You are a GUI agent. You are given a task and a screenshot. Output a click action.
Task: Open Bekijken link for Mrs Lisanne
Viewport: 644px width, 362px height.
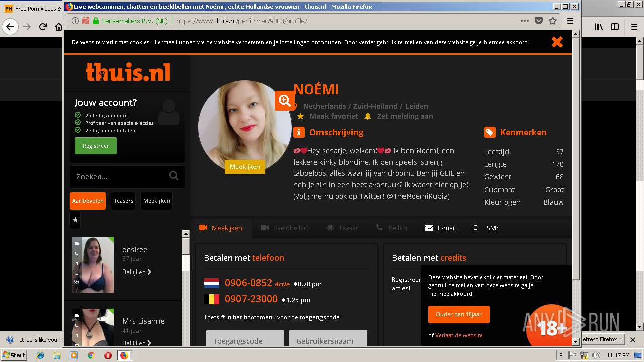136,343
